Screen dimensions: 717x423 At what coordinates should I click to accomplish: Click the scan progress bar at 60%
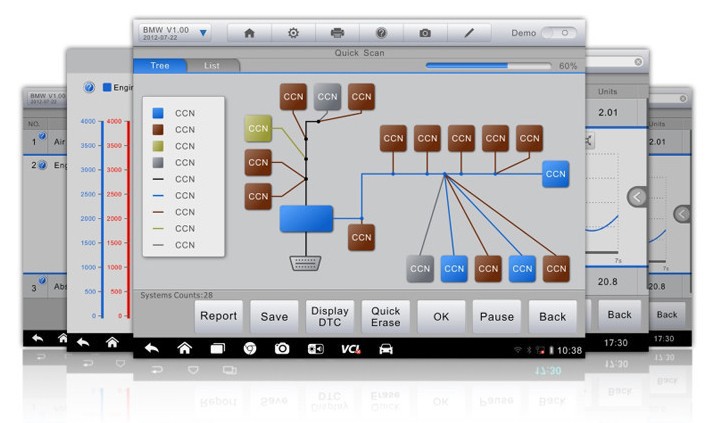tap(489, 66)
